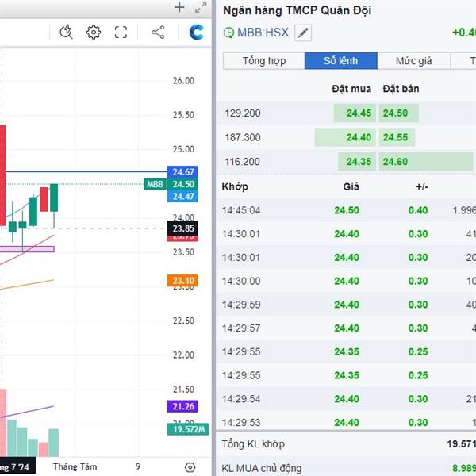Select the 14:29:57 matched trade row

pyautogui.click(x=346, y=328)
